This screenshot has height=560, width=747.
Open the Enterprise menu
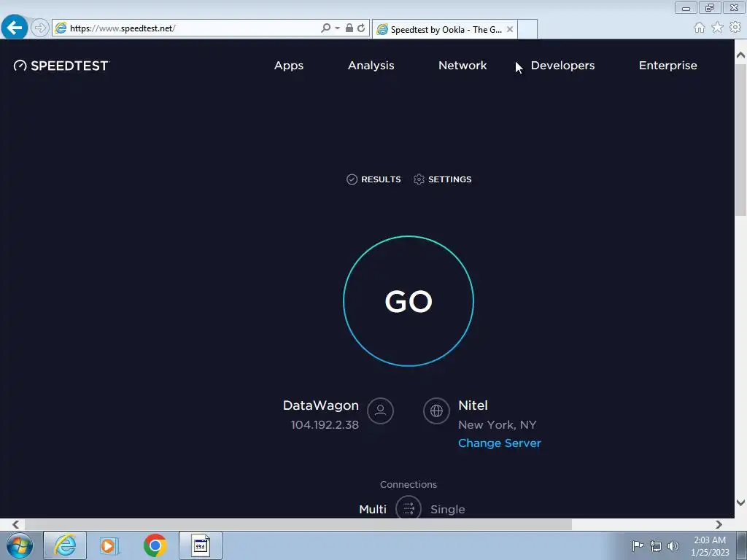click(668, 66)
